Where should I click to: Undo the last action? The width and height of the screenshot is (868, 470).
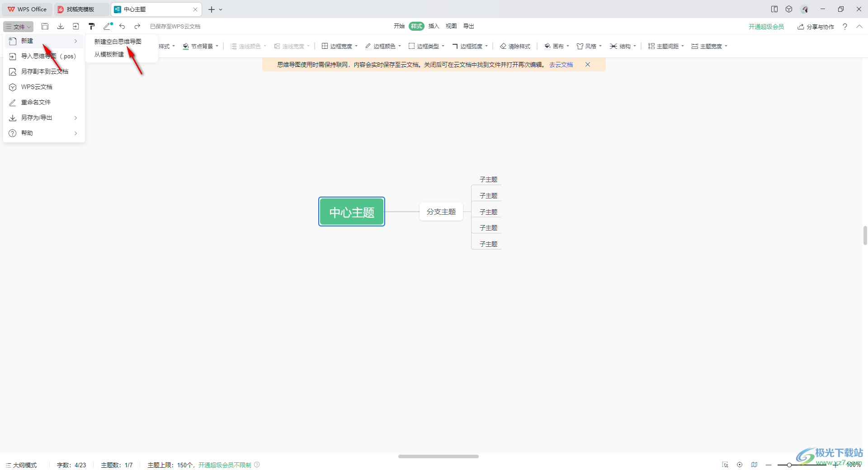click(x=122, y=26)
